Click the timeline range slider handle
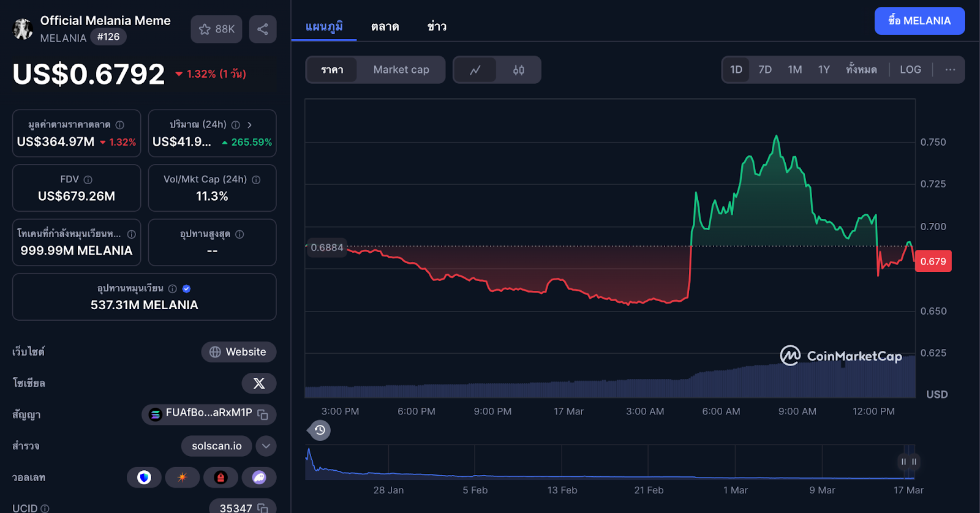 [x=908, y=462]
